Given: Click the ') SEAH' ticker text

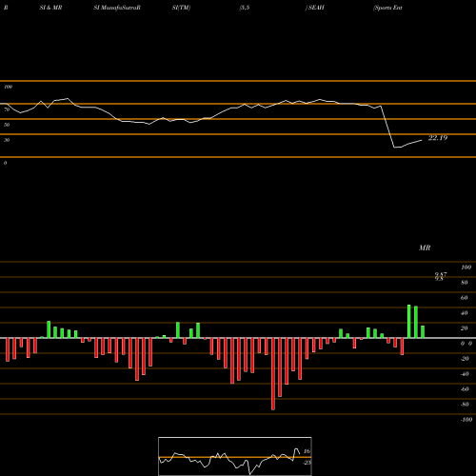Looking at the screenshot, I should [x=315, y=8].
